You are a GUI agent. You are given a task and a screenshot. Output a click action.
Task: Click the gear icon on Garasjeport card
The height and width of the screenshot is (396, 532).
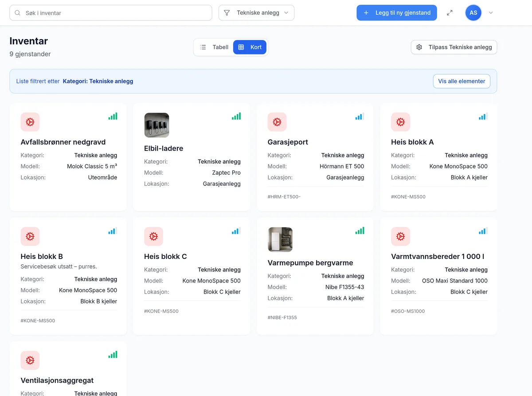pos(277,122)
